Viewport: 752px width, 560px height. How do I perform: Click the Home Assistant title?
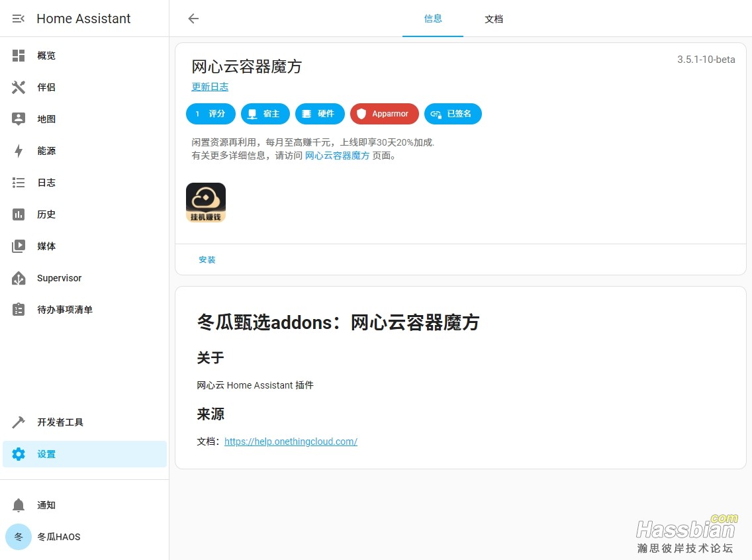point(83,19)
